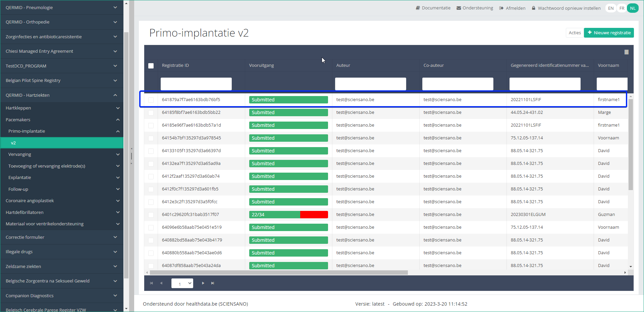Screen dimensions: 644x312
Task: Go to the next page of results
Action: tap(203, 283)
